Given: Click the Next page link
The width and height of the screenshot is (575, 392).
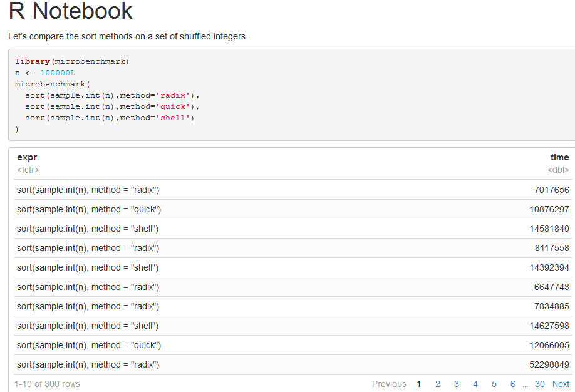Looking at the screenshot, I should (561, 384).
